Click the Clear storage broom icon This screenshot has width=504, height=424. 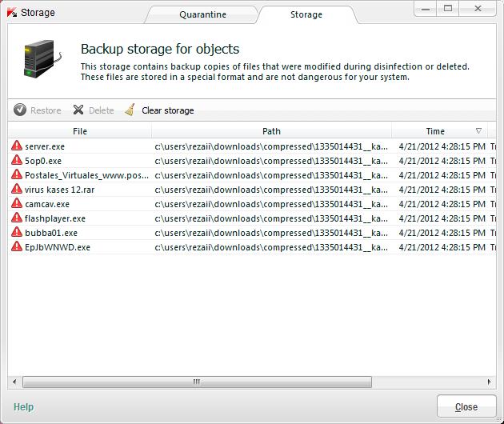130,110
